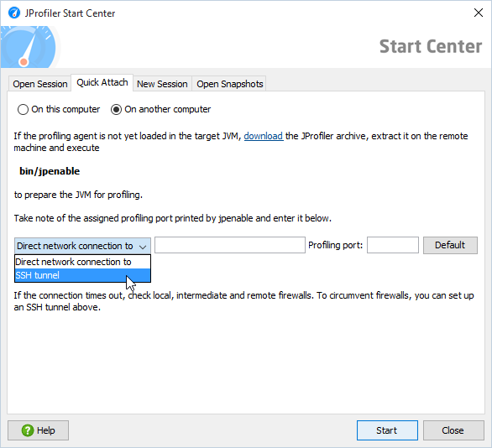492x448 pixels.
Task: Select the On another computer radio button
Action: tap(116, 109)
